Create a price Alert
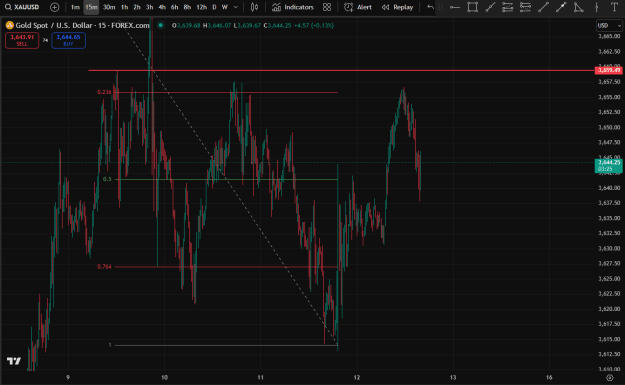 pos(358,7)
